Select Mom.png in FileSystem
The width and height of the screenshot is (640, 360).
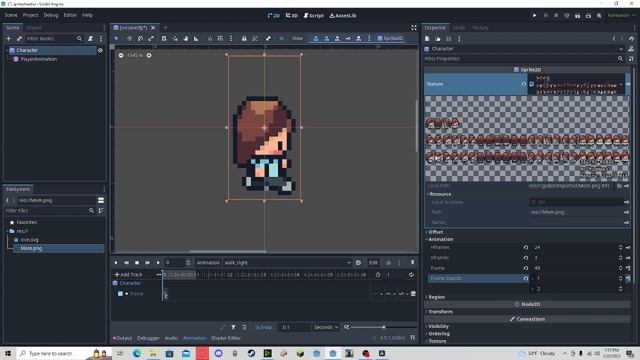coord(31,248)
